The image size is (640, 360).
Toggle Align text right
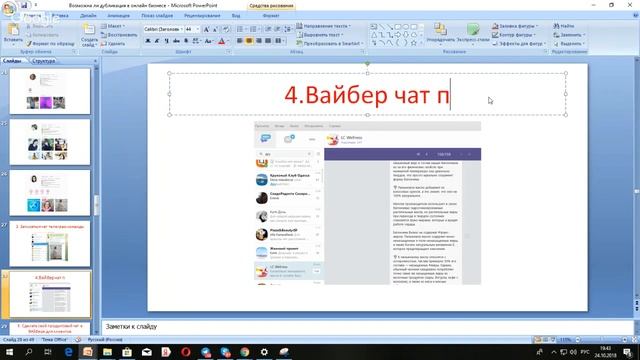coord(258,41)
